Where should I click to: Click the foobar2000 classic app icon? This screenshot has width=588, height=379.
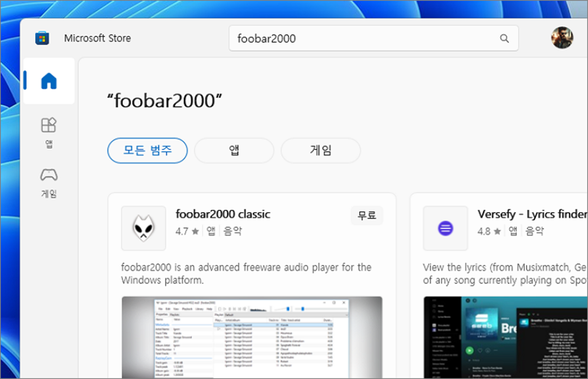[143, 228]
